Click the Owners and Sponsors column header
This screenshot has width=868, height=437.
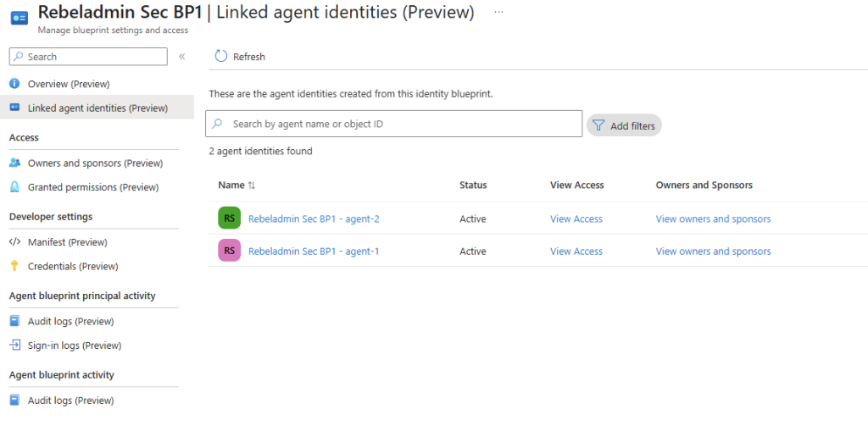coord(704,185)
